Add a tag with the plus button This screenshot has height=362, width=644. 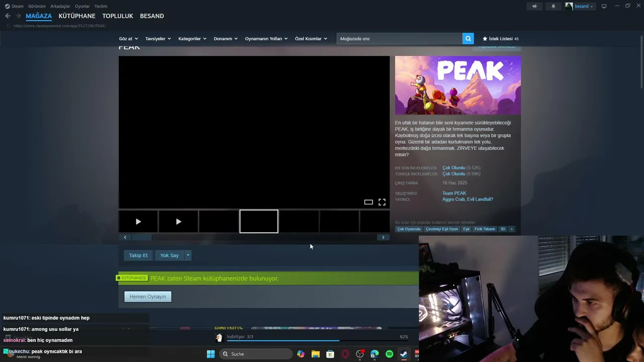click(512, 229)
